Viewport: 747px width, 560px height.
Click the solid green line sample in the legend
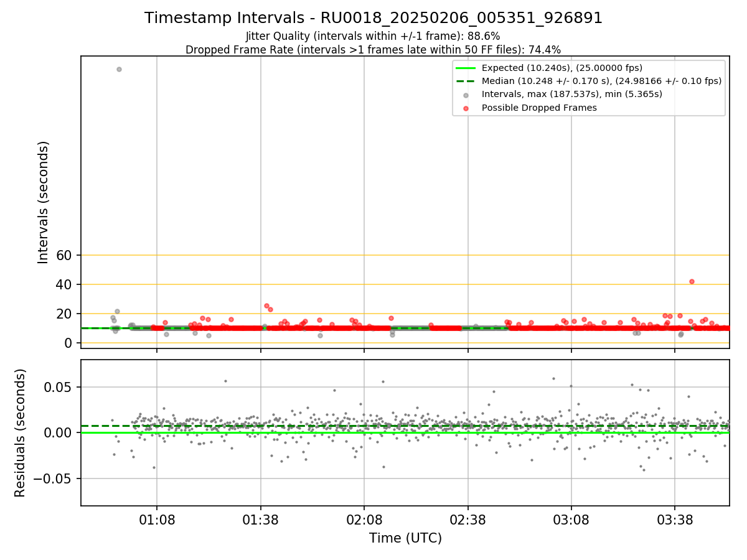[466, 68]
